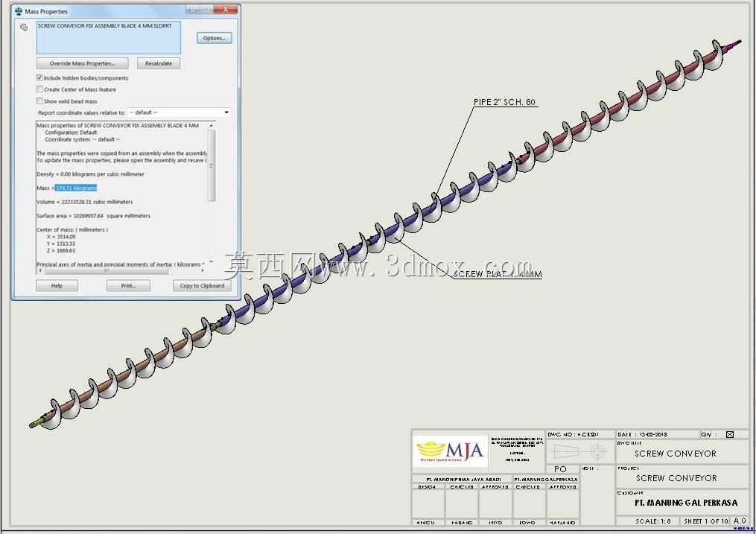Viewport: 756px width, 534px height.
Task: Click the Surface area = 10269957.64 line
Action: [94, 216]
